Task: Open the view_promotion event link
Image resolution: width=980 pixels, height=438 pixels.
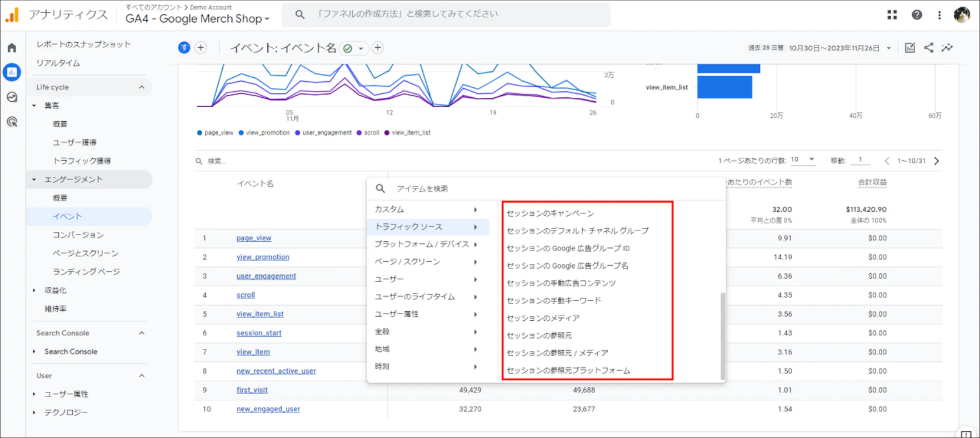Action: [x=263, y=257]
